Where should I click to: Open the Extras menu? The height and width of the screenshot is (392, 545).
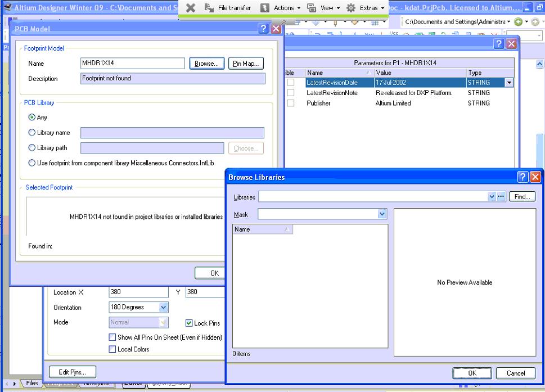click(x=366, y=8)
